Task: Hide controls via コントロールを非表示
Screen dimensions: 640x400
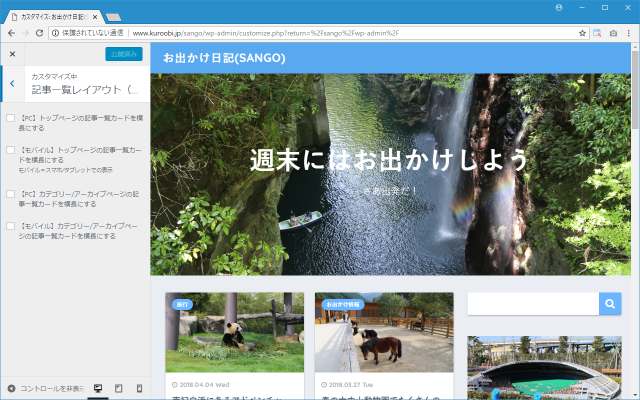Action: 46,388
